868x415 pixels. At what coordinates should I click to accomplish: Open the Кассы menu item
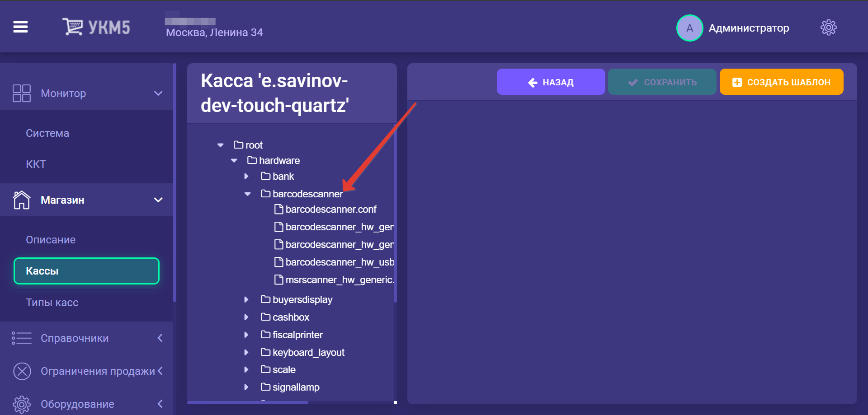coord(86,271)
